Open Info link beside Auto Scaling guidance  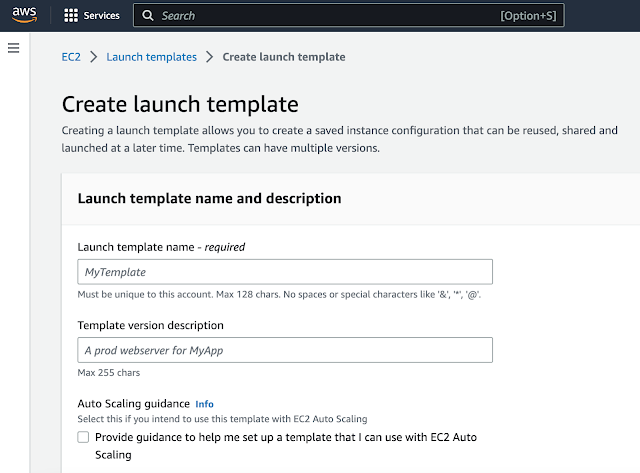(204, 404)
